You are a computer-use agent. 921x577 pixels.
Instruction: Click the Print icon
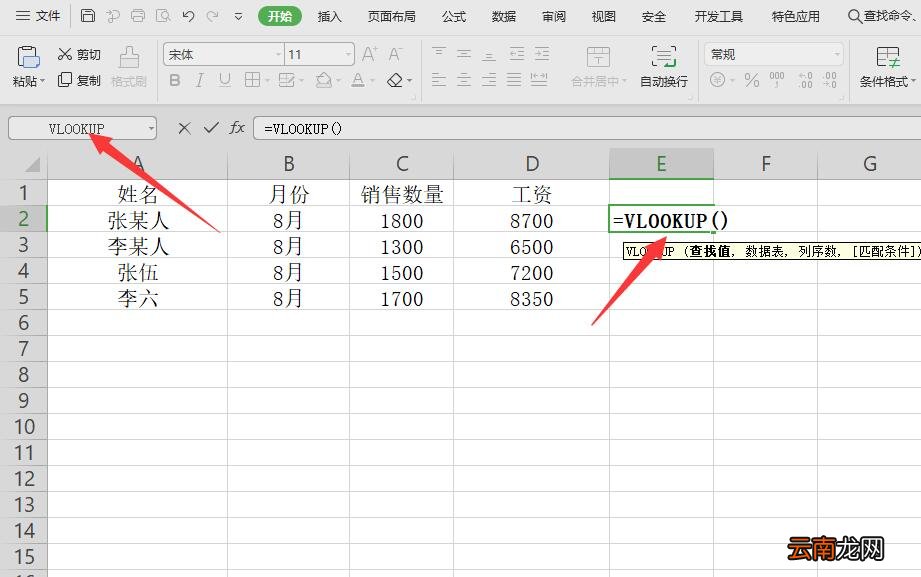tap(138, 16)
